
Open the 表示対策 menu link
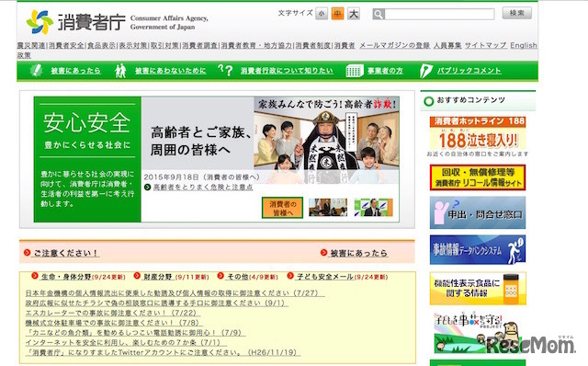point(133,45)
